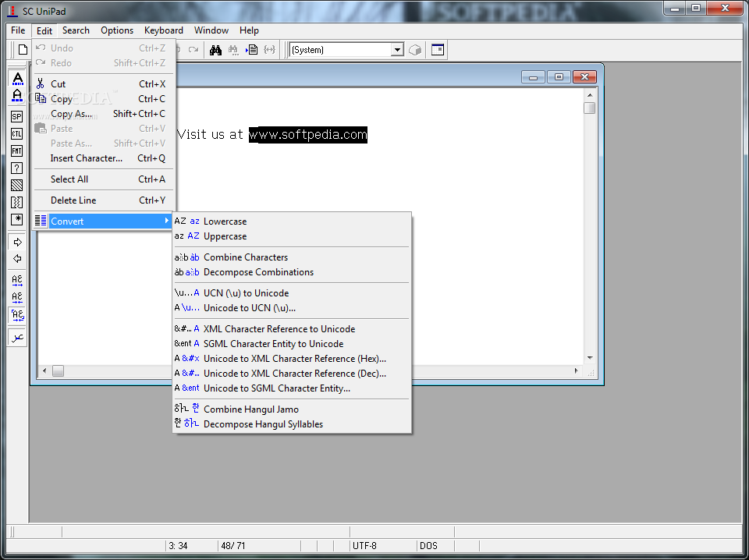Open the Keyboard menu
This screenshot has height=560, width=749.
(163, 30)
